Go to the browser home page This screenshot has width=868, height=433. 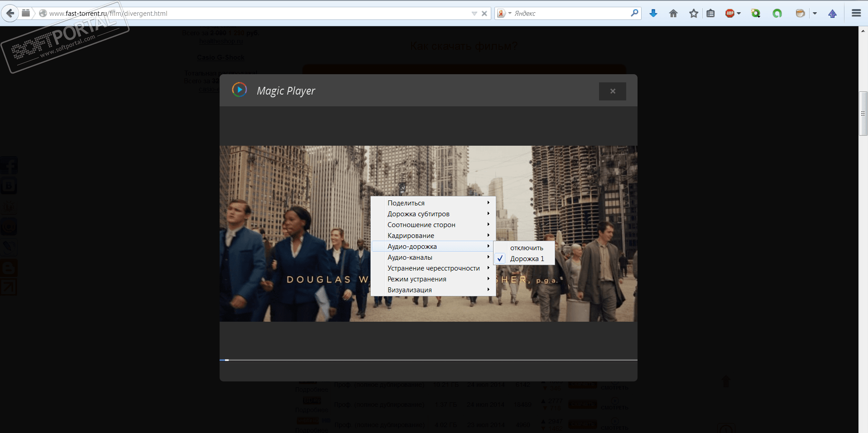point(673,14)
